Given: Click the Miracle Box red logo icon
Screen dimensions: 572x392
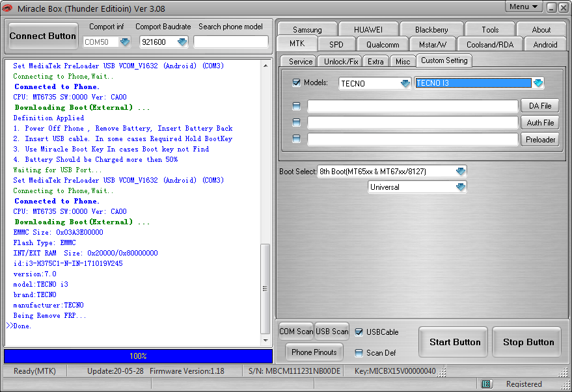Looking at the screenshot, I should (7, 8).
